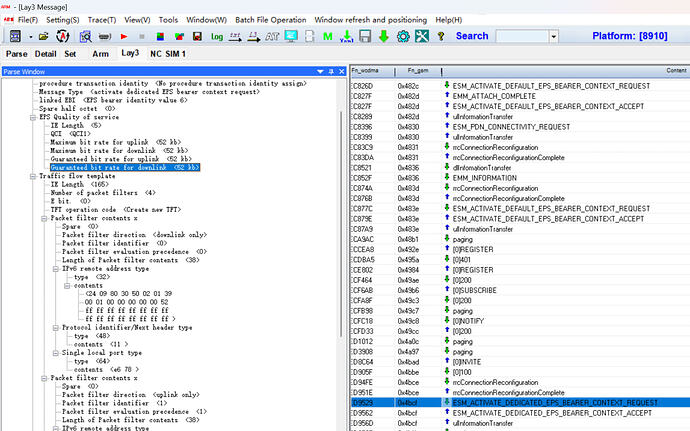Open the AT command icon
Screen dimensions: 690x431
pos(272,37)
